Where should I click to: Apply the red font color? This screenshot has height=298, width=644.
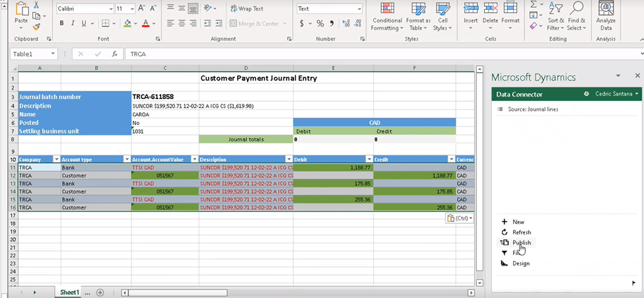[x=145, y=23]
